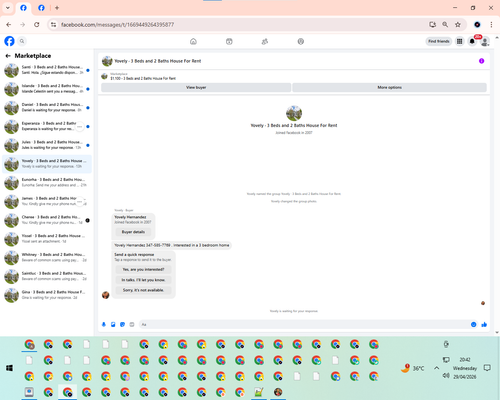Image resolution: width=500 pixels, height=400 pixels.
Task: Switch to the second Facebook browser tab
Action: click(x=41, y=8)
